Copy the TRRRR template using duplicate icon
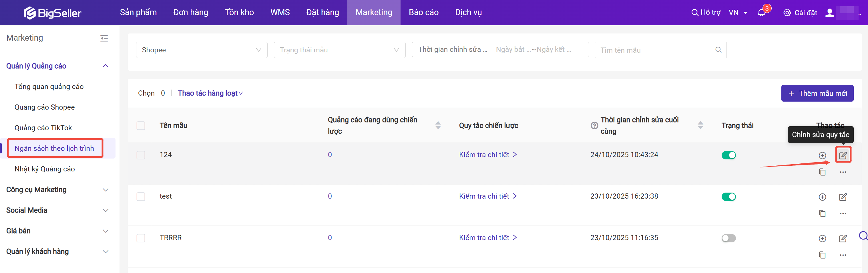 click(822, 255)
